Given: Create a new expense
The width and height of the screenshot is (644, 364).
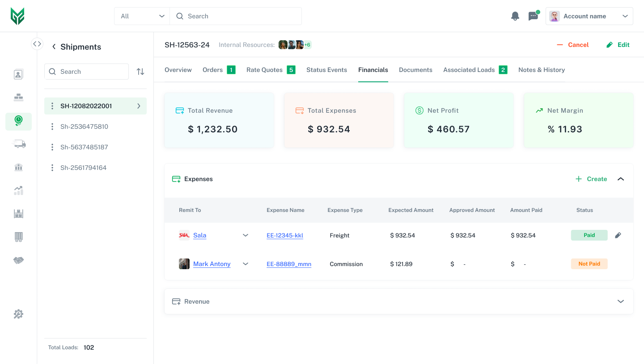Looking at the screenshot, I should tap(591, 179).
